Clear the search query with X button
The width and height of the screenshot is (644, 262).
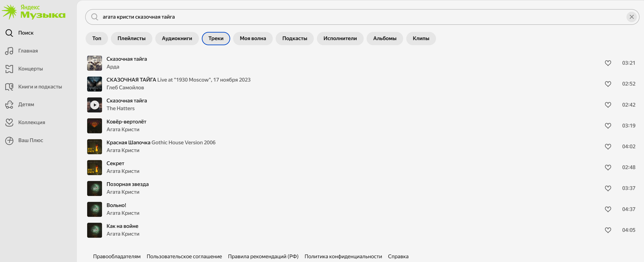pos(632,17)
